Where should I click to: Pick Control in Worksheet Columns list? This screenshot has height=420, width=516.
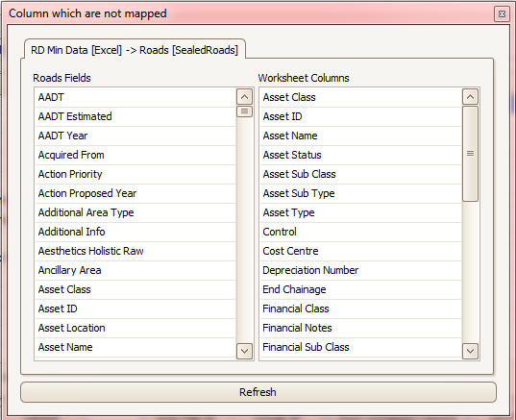click(361, 232)
